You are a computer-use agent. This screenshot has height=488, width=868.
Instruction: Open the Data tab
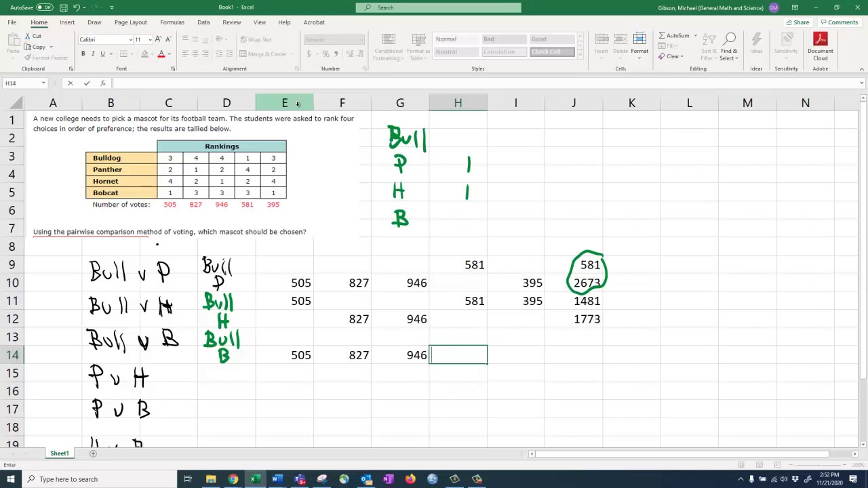click(x=203, y=22)
